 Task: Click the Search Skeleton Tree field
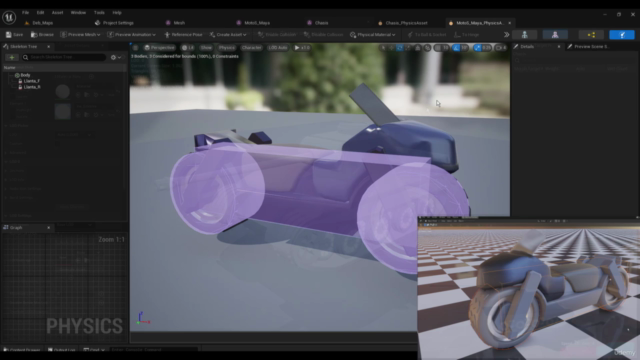point(64,57)
